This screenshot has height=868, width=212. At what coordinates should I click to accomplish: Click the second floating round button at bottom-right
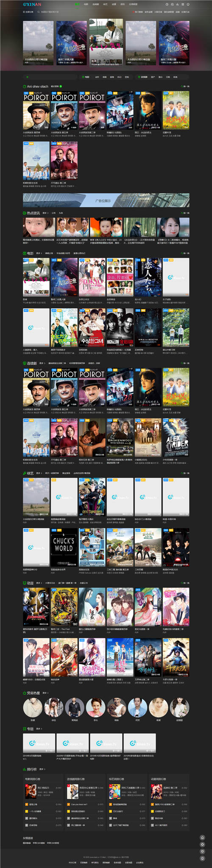point(202,844)
